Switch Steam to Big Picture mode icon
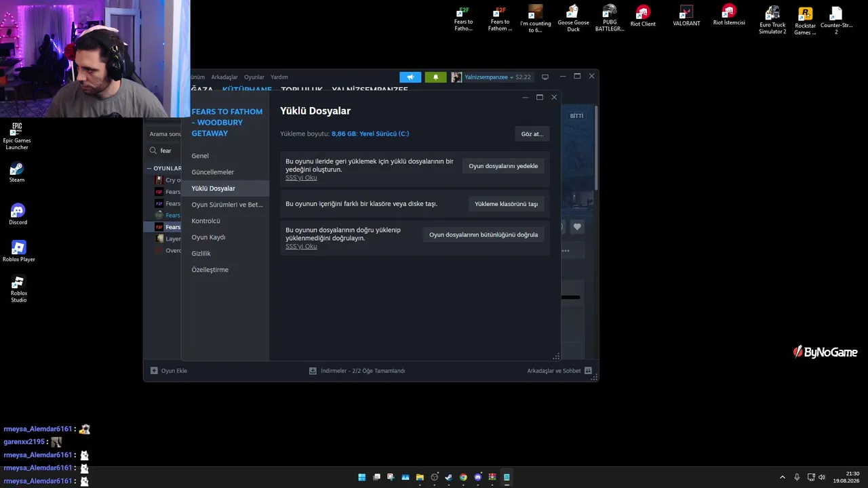868x488 pixels. (545, 77)
